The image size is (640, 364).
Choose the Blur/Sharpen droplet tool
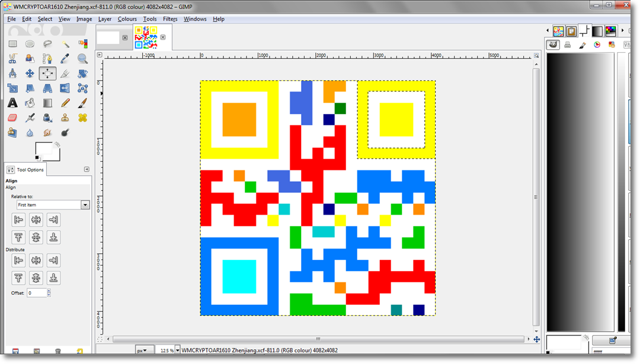click(30, 133)
